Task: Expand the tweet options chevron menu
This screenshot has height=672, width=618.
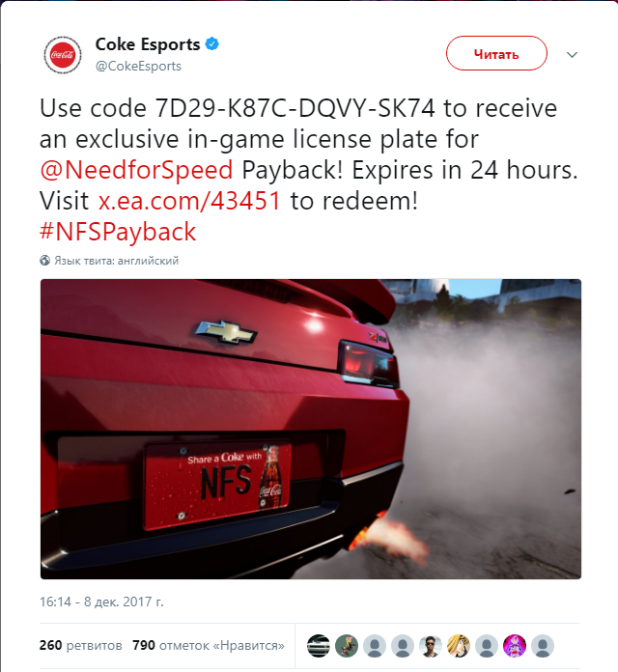Action: coord(572,54)
